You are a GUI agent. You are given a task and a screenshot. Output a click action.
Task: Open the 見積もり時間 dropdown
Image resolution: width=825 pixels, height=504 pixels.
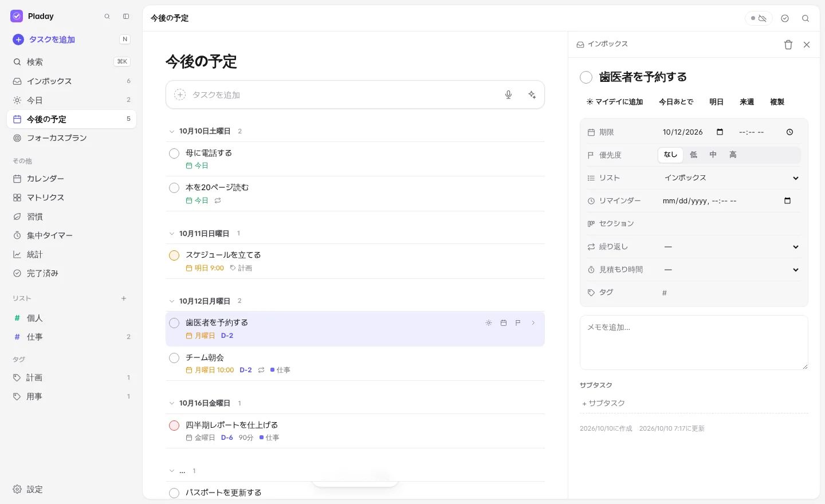(x=731, y=270)
